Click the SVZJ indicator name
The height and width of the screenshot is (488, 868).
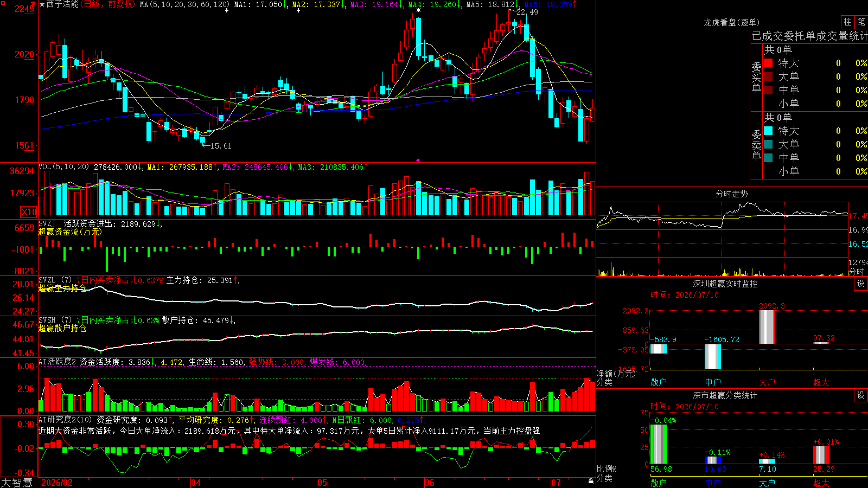click(x=47, y=223)
